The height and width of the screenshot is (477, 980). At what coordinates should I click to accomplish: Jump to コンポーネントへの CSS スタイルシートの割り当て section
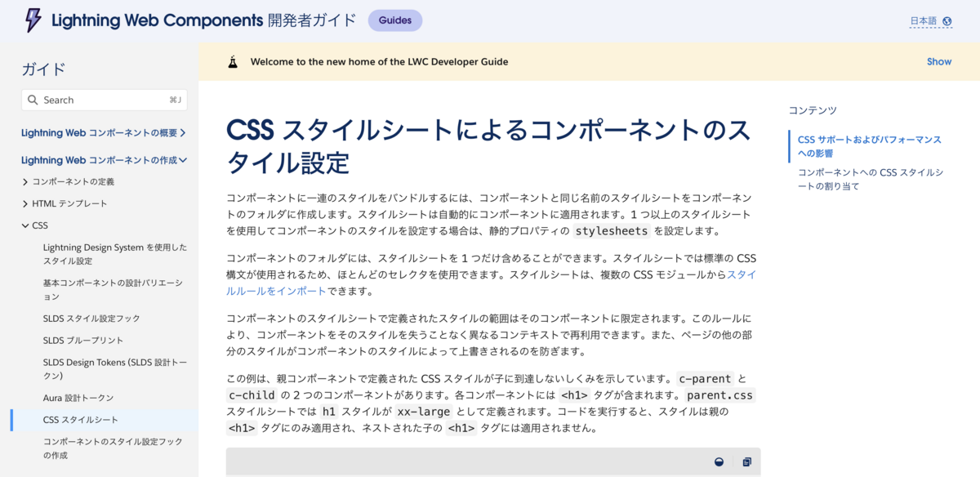click(871, 179)
